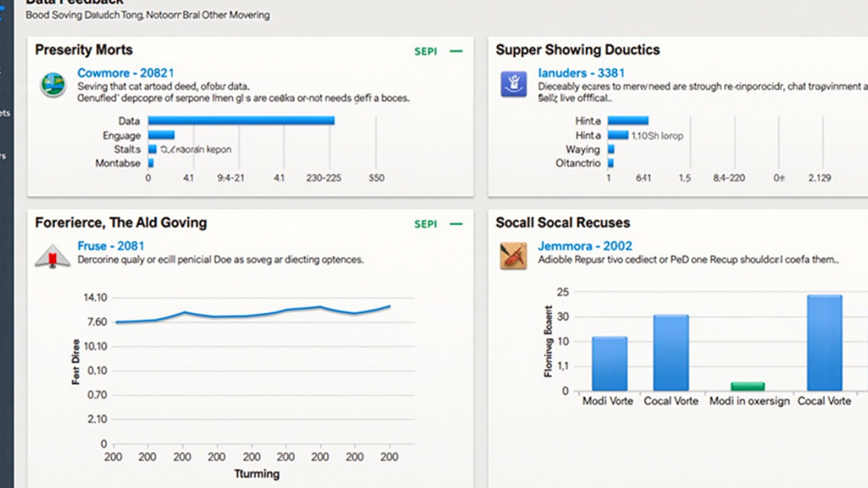Click the SEPI label in Forerierce card
Image resolution: width=868 pixels, height=488 pixels.
(426, 224)
